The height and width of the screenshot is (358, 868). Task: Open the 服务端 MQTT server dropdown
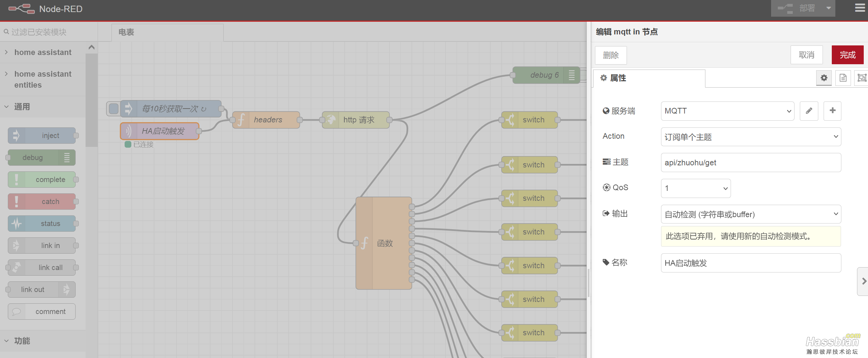[x=727, y=111]
